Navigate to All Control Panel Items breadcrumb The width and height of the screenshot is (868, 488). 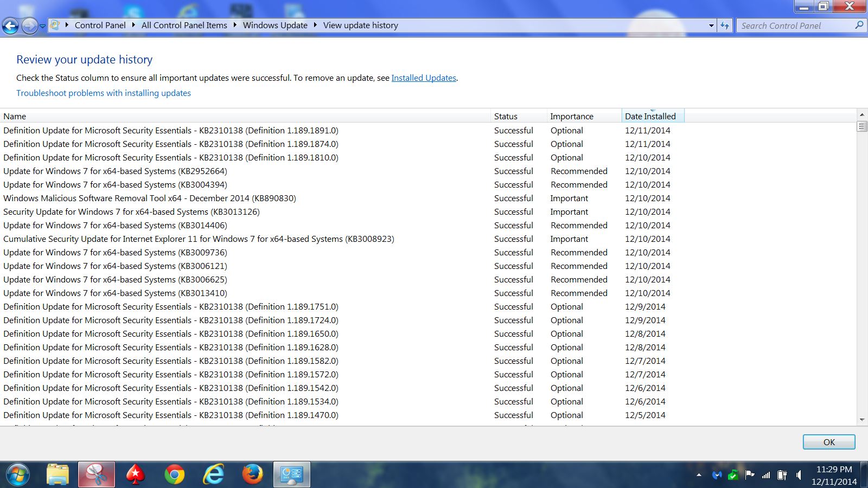click(184, 25)
